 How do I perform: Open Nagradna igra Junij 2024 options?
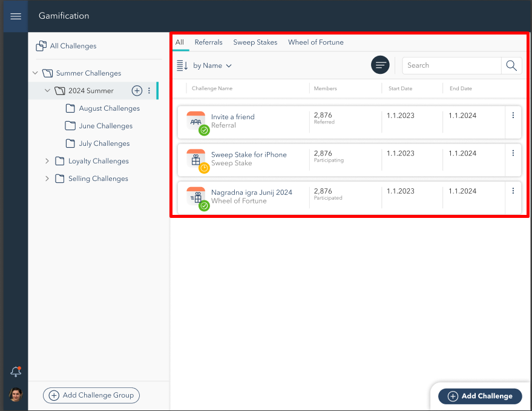pyautogui.click(x=513, y=191)
